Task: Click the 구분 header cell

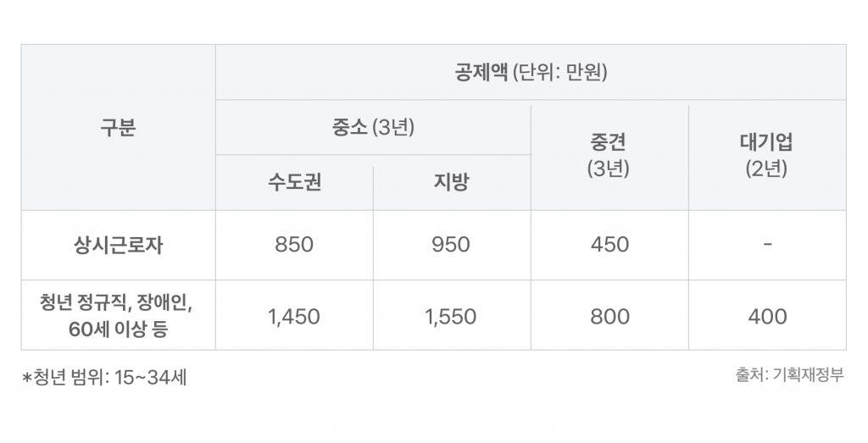Action: [118, 128]
